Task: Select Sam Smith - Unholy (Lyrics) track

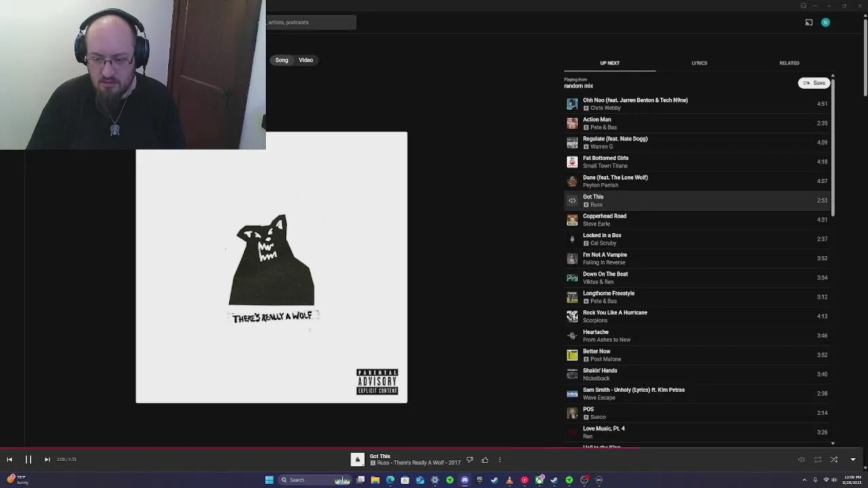Action: pyautogui.click(x=697, y=394)
